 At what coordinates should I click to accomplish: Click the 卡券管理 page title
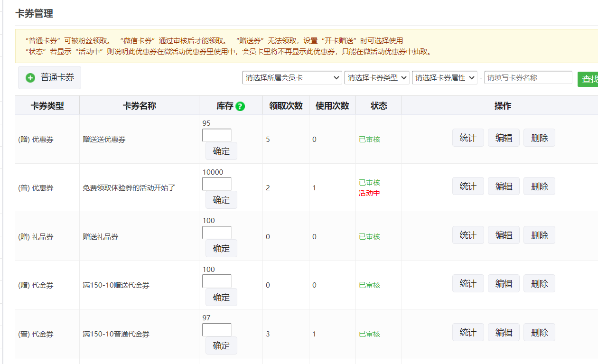[x=34, y=14]
